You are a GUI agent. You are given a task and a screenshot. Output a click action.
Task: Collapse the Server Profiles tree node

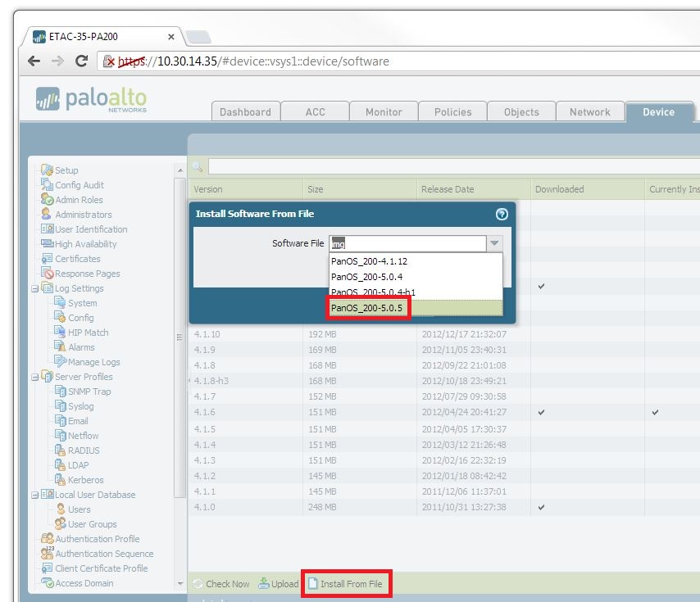[x=34, y=378]
